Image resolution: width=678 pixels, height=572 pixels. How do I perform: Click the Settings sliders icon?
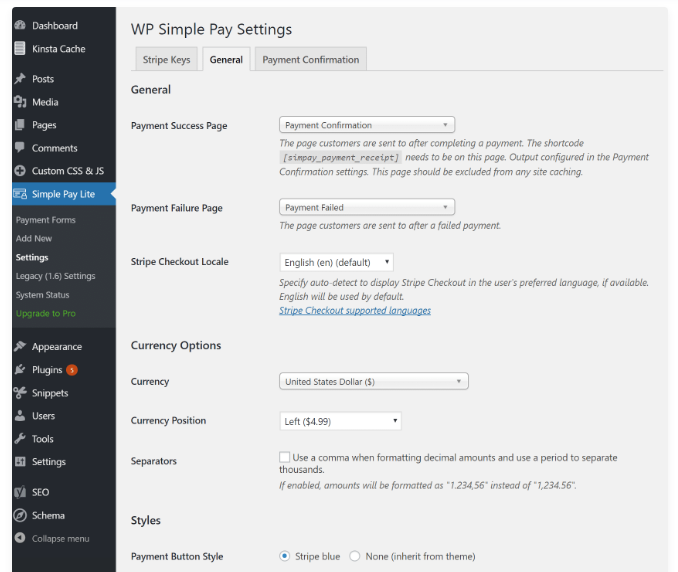click(20, 461)
